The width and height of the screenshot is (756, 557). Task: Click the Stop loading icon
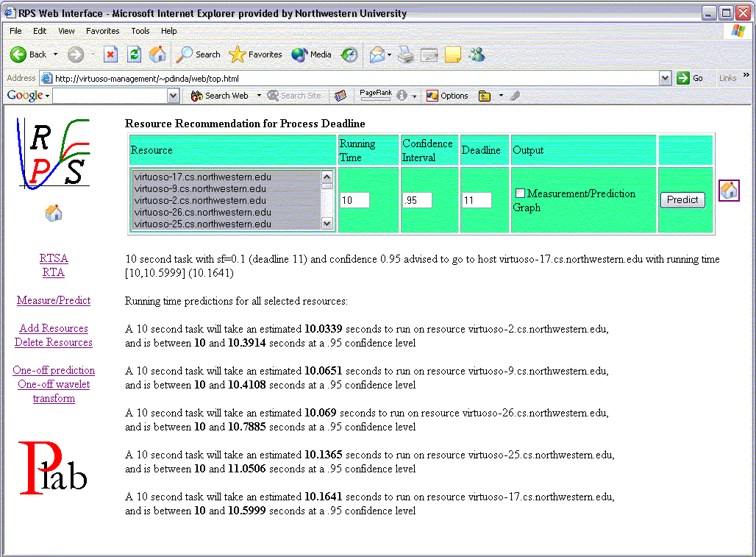[110, 54]
